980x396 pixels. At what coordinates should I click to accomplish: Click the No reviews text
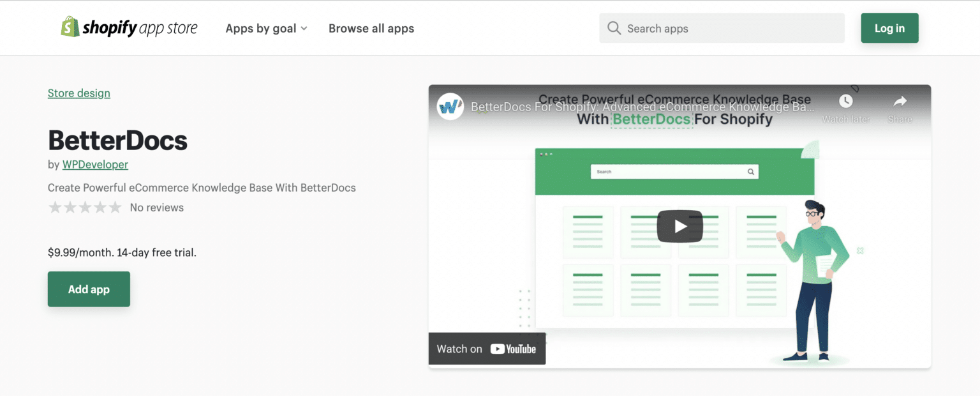[157, 208]
